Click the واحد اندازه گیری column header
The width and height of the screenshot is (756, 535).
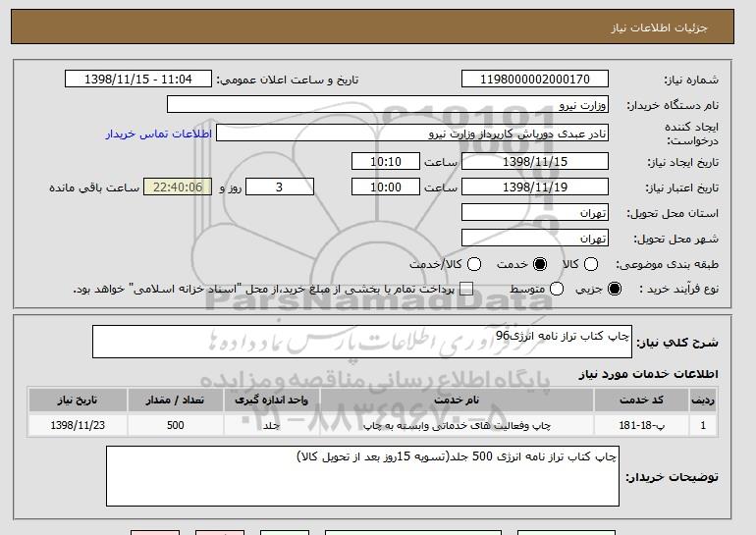pyautogui.click(x=271, y=401)
